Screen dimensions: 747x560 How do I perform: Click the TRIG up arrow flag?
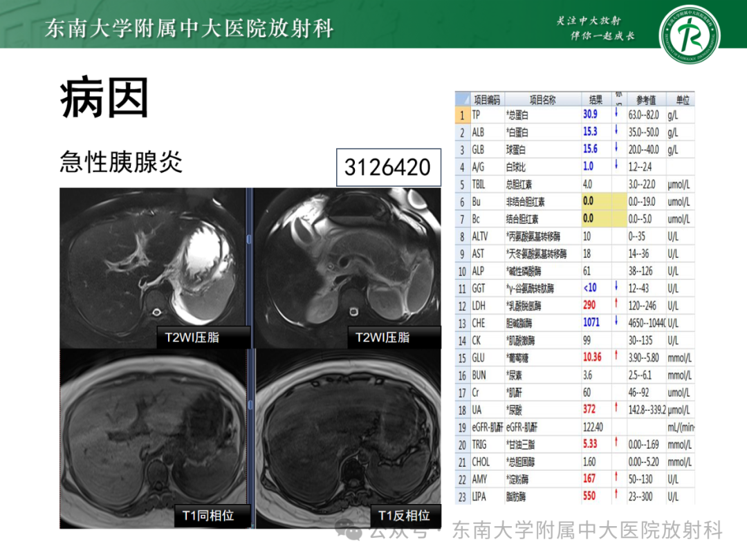(x=616, y=442)
